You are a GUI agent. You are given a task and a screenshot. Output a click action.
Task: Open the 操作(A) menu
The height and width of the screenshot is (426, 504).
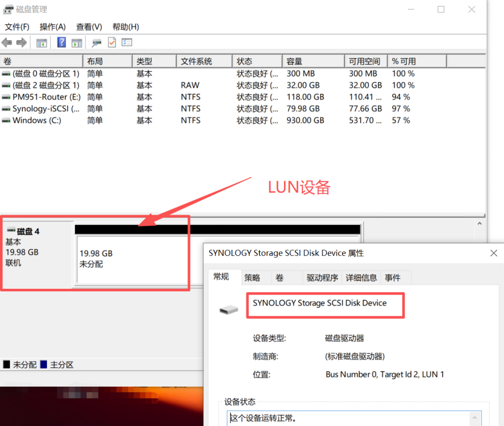tap(53, 27)
